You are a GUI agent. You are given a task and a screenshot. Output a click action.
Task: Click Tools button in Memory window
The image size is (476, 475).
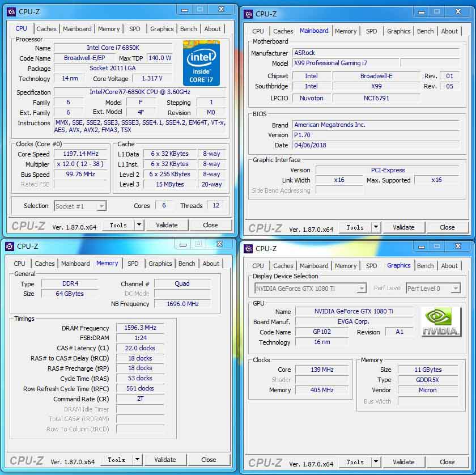pyautogui.click(x=116, y=460)
